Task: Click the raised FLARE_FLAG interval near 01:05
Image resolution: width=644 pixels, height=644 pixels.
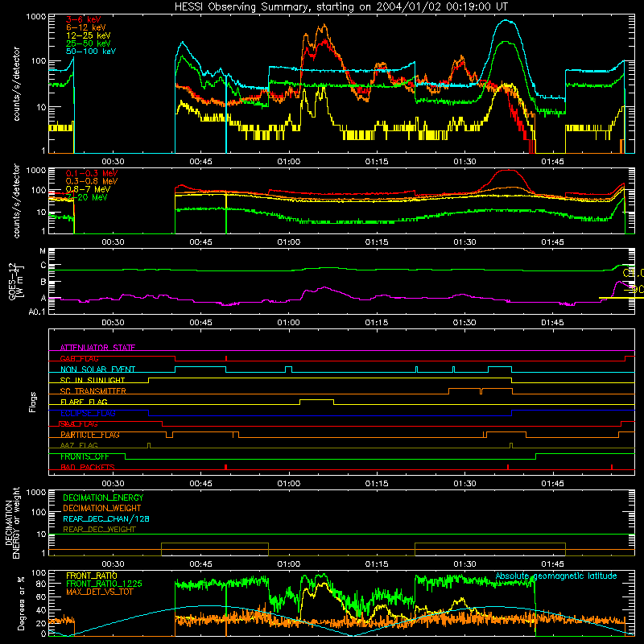Action: 316,399
